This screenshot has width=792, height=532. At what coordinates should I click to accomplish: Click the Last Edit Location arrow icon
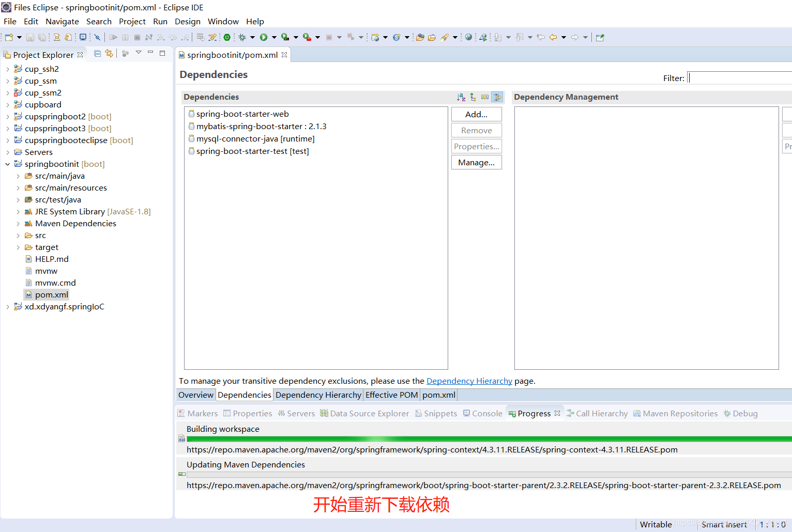[541, 37]
